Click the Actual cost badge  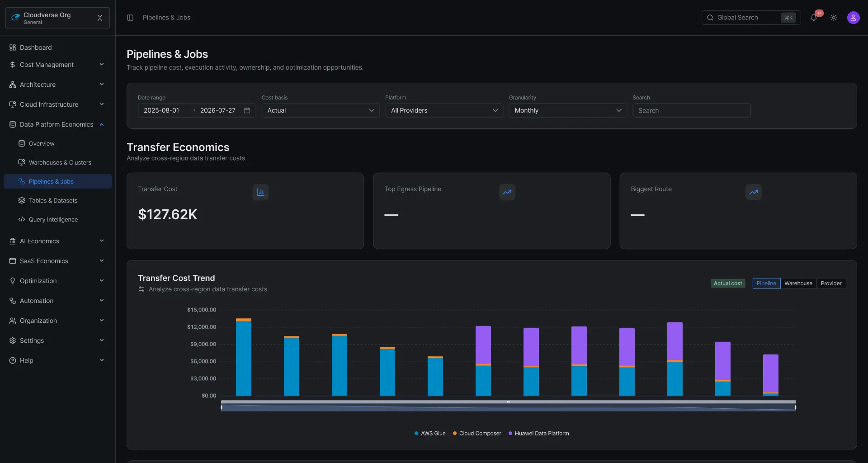728,283
